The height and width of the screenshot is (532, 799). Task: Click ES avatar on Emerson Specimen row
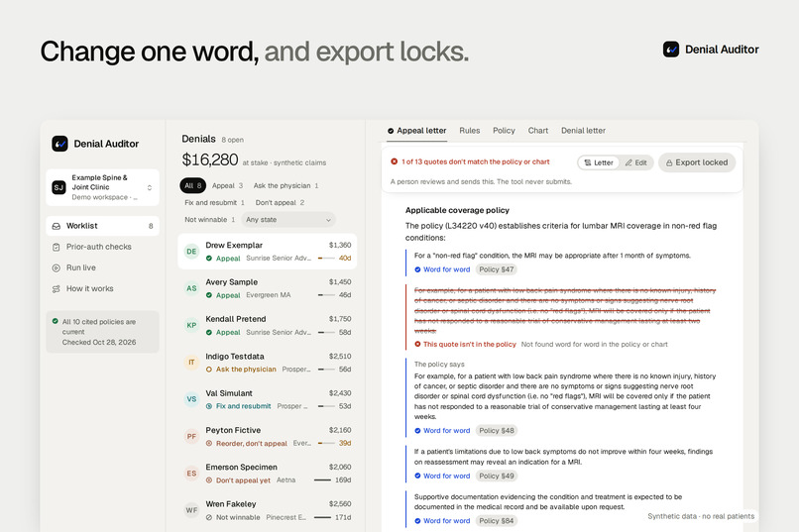point(191,474)
